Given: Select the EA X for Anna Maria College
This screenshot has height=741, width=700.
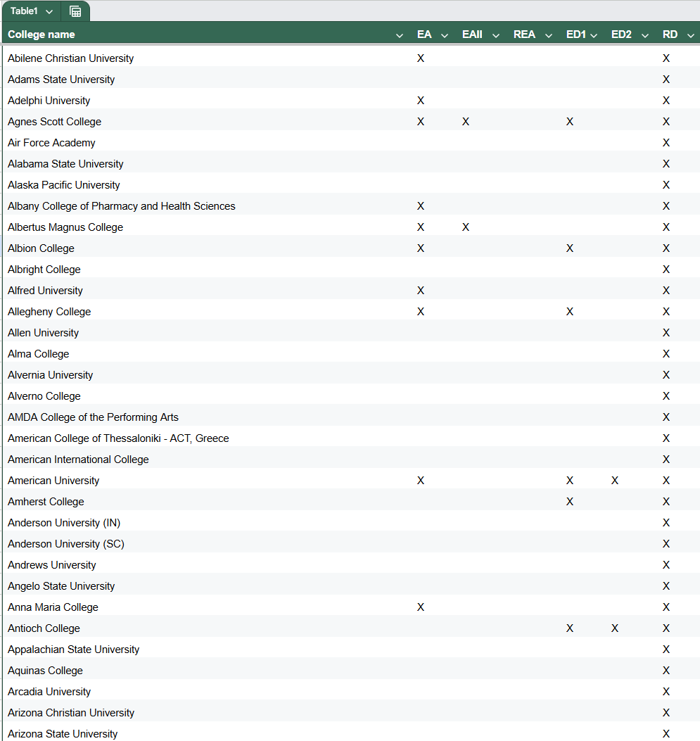Looking at the screenshot, I should pos(421,607).
